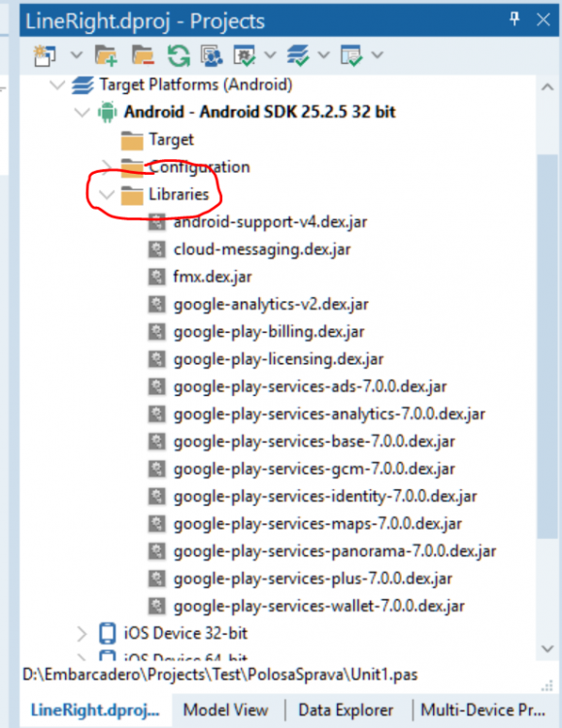The width and height of the screenshot is (562, 728).
Task: Click the vertical scrollbar thumb in project tree
Action: (547, 347)
